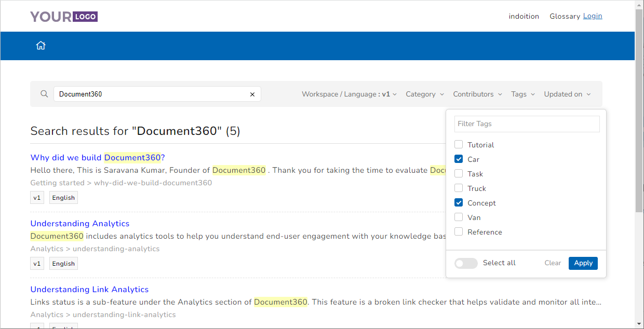Click English badge under 'Why did we build'
The height and width of the screenshot is (329, 644).
(63, 197)
